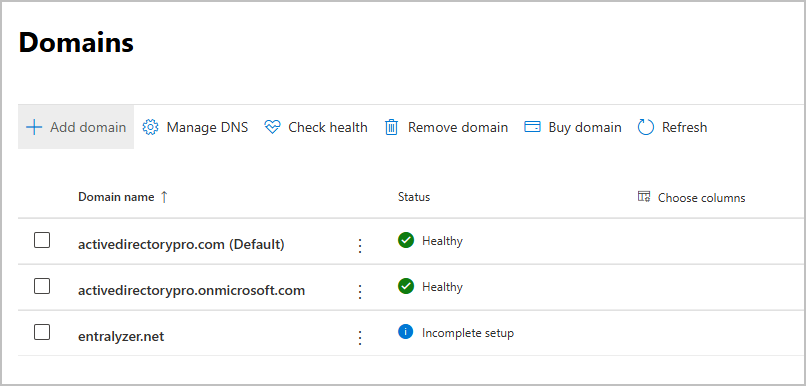Click the Buy domain card icon
Image resolution: width=806 pixels, height=386 pixels.
point(532,127)
